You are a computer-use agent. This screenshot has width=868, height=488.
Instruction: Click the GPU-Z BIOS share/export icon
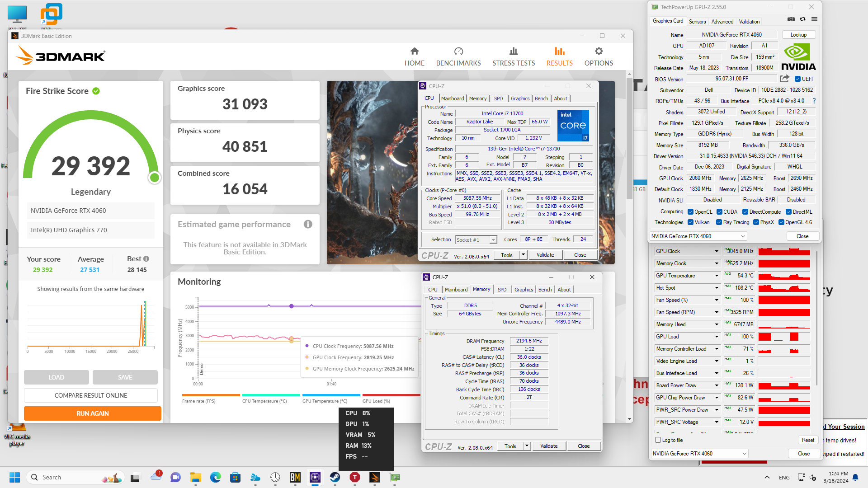(x=784, y=79)
